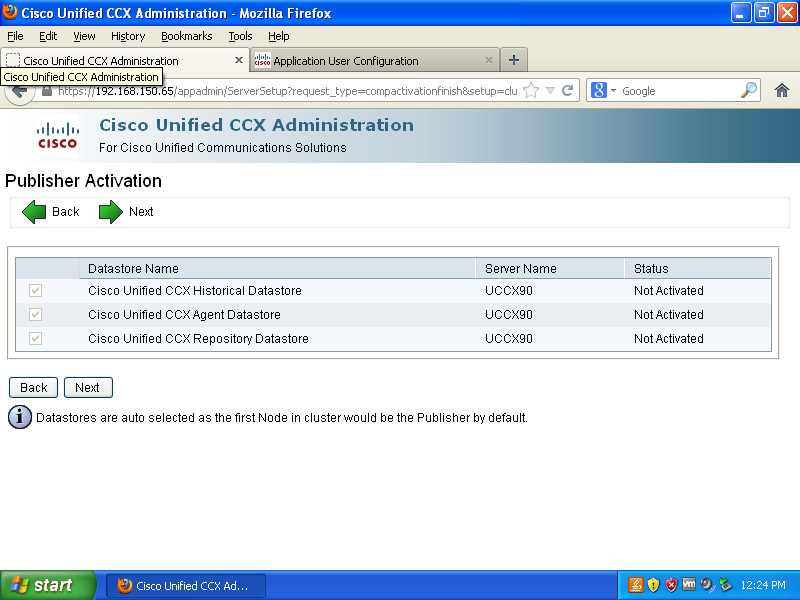
Task: Click the Firefox back navigation arrow
Action: pos(19,92)
